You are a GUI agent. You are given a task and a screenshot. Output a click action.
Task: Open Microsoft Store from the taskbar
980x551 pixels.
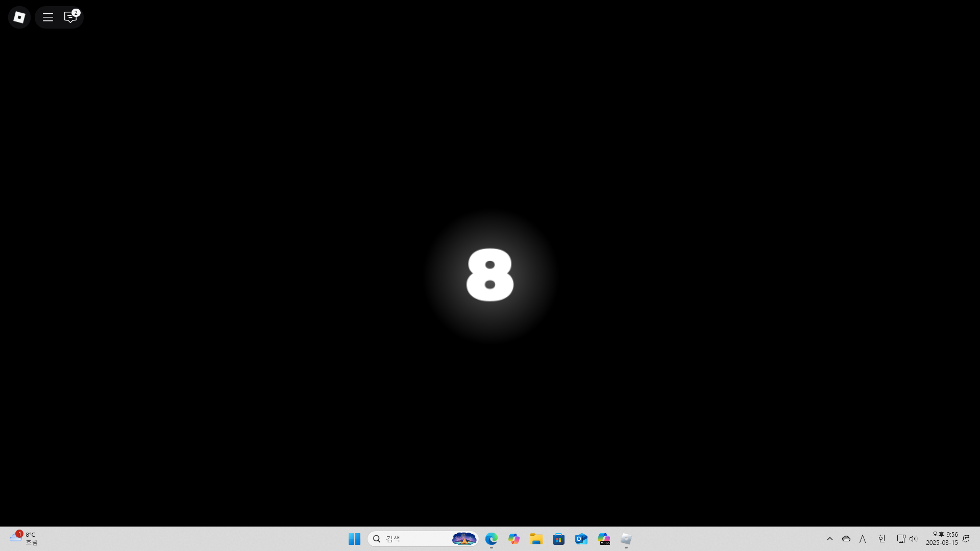[558, 539]
